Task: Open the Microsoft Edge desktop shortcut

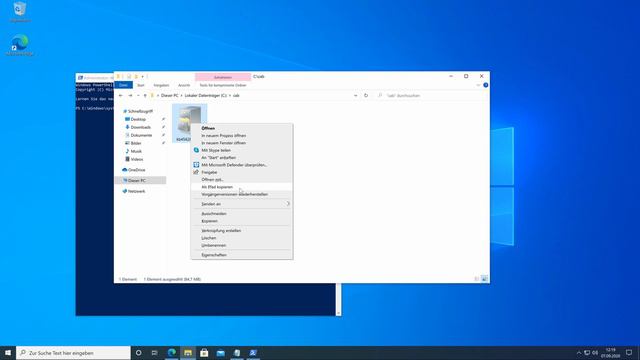Action: 20,45
